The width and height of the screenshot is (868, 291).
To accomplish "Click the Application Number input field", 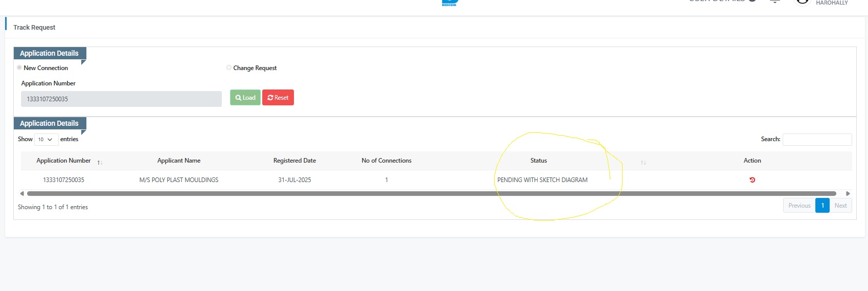I will (121, 99).
